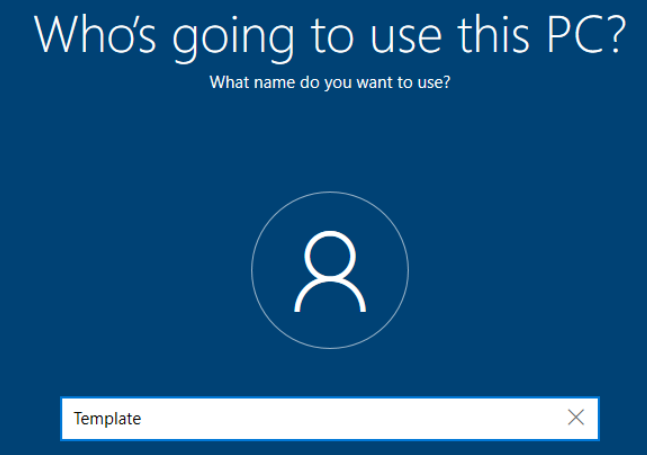The width and height of the screenshot is (647, 455).
Task: Click the shoulders of the person icon
Action: (329, 297)
